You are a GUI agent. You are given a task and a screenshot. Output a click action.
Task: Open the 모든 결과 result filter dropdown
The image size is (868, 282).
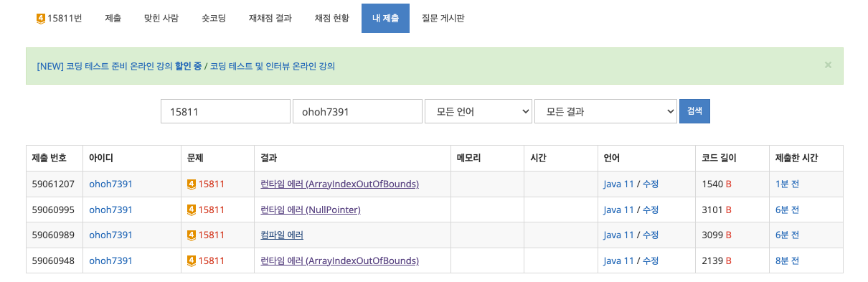[x=605, y=111]
